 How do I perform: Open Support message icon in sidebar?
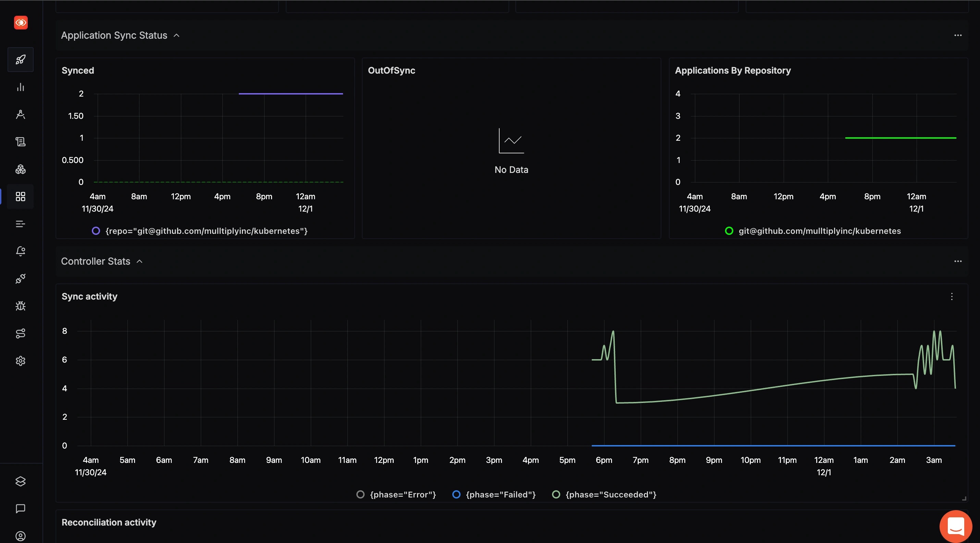[21, 509]
